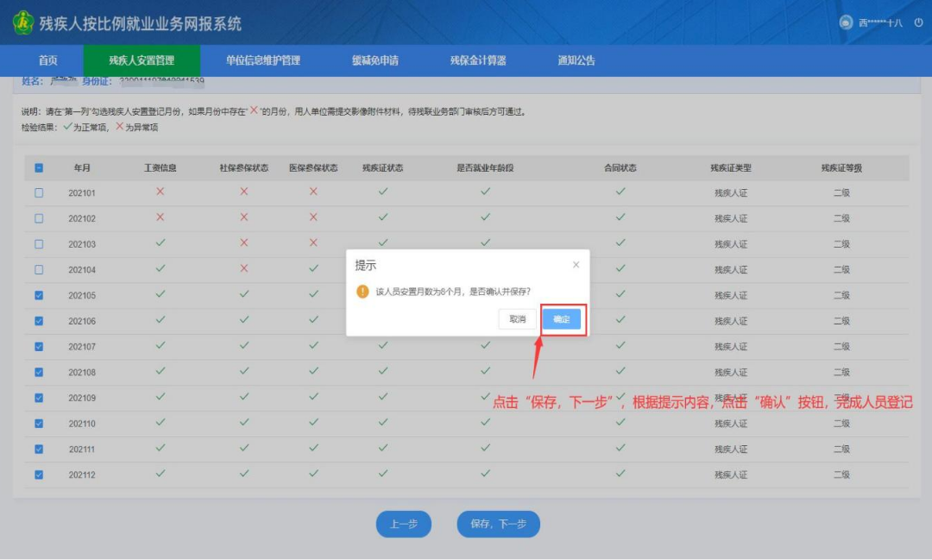Click 取消 button in the dialog
Viewport: 932px width, 560px height.
point(517,319)
